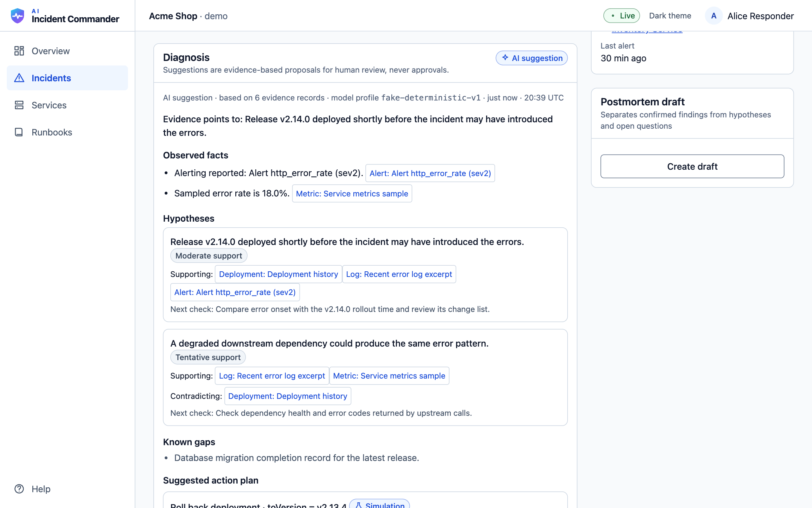Click the Incident Commander shield logo
This screenshot has width=812, height=508.
[x=18, y=16]
